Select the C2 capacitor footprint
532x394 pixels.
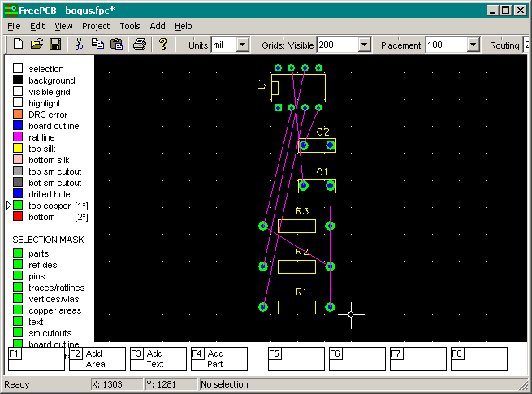(317, 145)
